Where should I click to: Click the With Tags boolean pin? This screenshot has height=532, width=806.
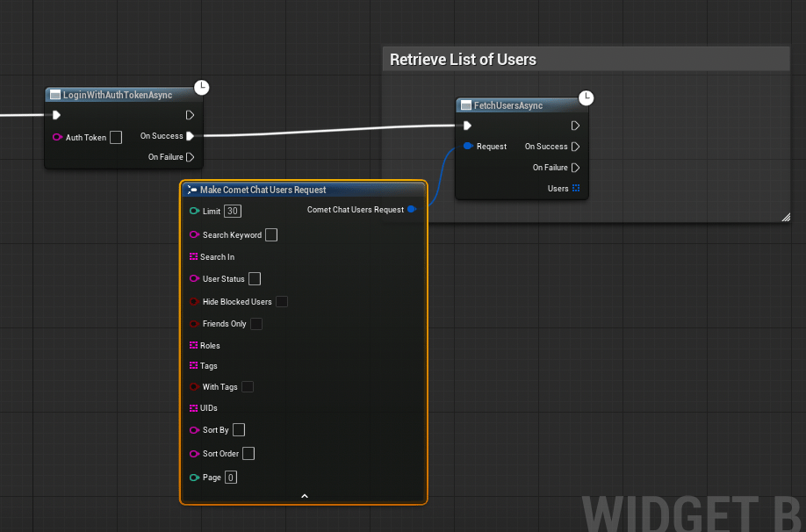[x=194, y=386]
